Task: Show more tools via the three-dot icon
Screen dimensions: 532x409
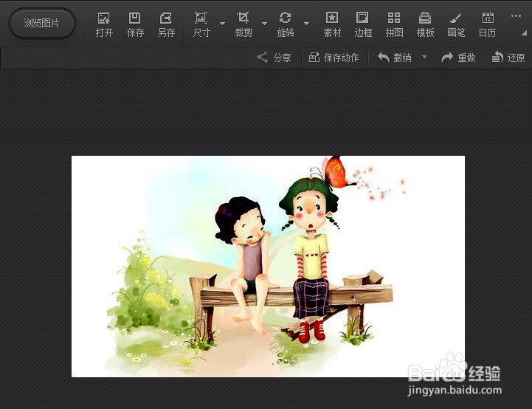Action: point(516,16)
